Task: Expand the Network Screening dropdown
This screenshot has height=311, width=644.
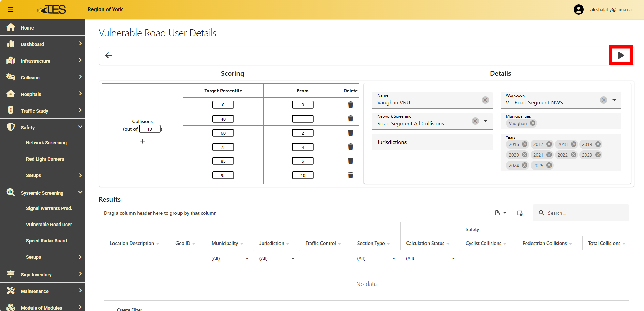Action: coord(485,121)
